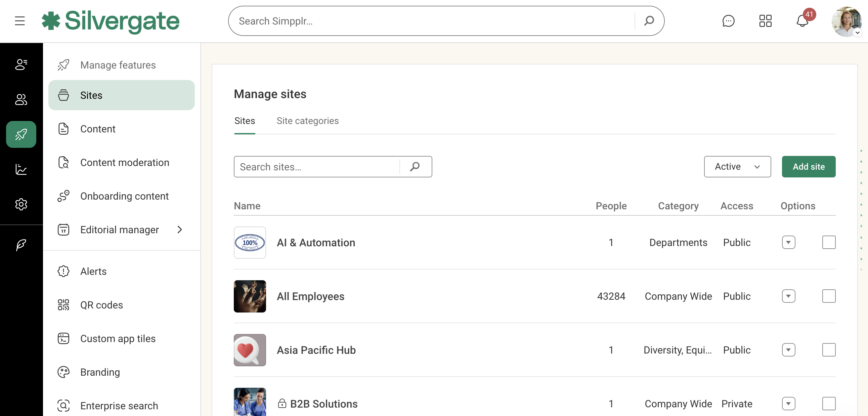The height and width of the screenshot is (416, 868).
Task: Select the rocket icon in dark sidebar
Action: click(21, 134)
